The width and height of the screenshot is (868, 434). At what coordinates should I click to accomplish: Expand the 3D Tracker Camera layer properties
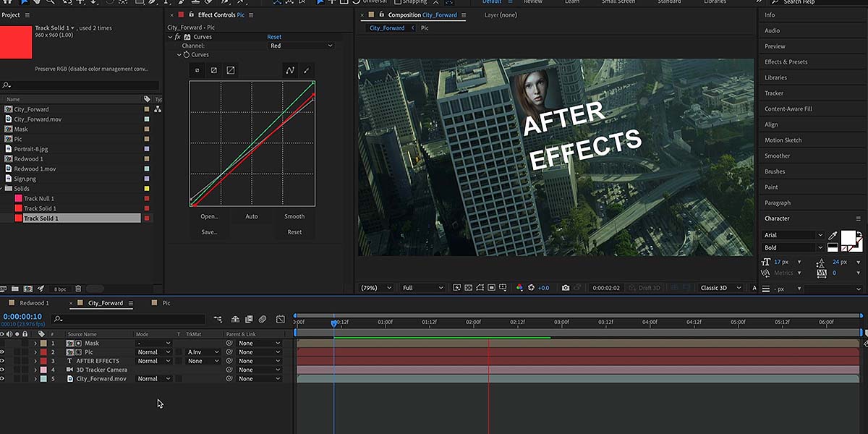[35, 370]
